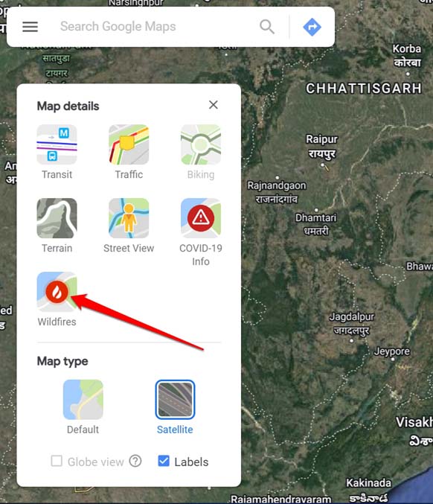The width and height of the screenshot is (433, 504).
Task: Enable the Transit layer
Action: tap(57, 144)
